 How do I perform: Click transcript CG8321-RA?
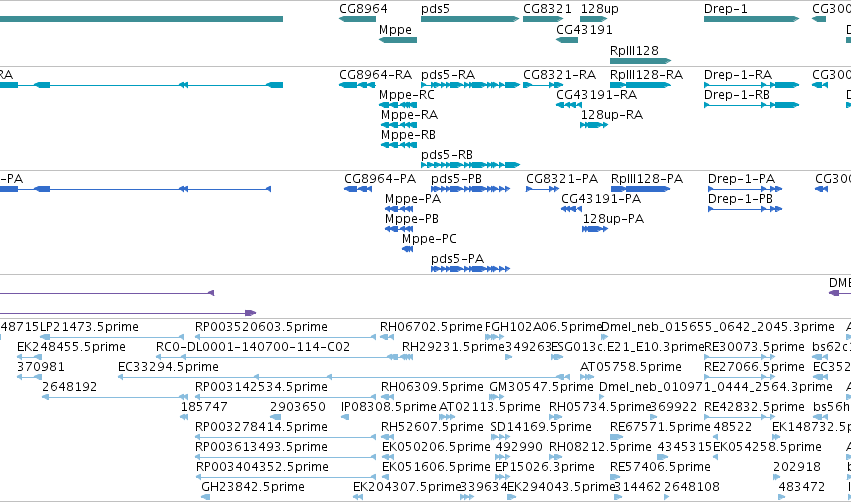[x=560, y=74]
